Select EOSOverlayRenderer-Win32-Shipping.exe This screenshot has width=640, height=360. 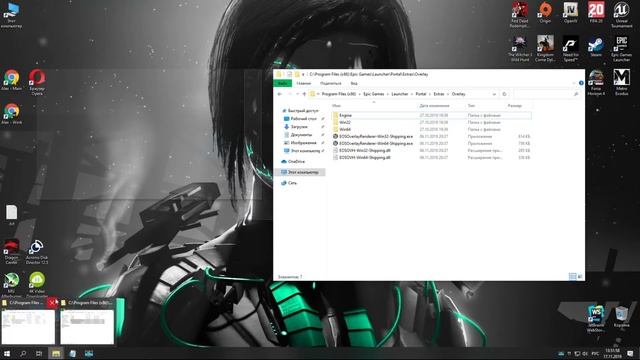coord(431,136)
